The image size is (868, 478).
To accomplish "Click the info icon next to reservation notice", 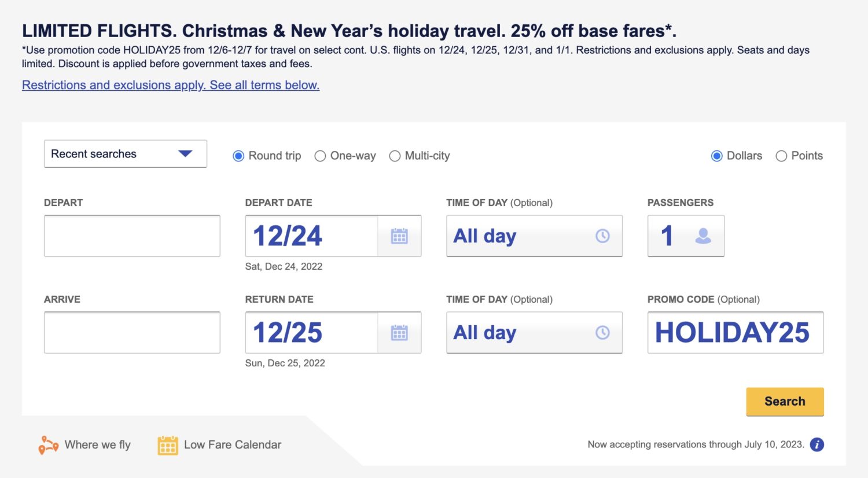I will click(x=817, y=444).
